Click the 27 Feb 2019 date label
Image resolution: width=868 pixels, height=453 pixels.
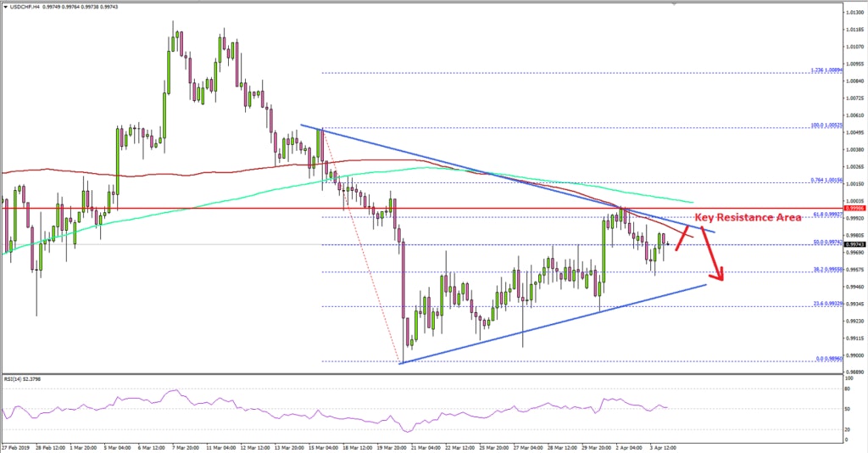click(x=15, y=447)
